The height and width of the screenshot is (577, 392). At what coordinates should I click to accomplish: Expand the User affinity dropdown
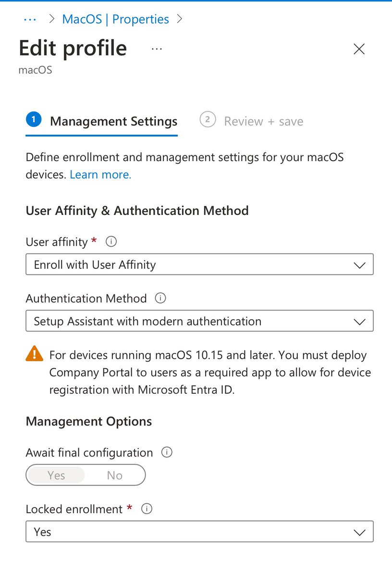coord(199,264)
